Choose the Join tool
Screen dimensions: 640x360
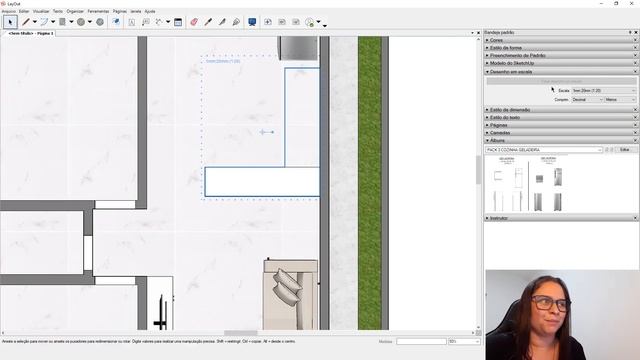pyautogui.click(x=236, y=22)
